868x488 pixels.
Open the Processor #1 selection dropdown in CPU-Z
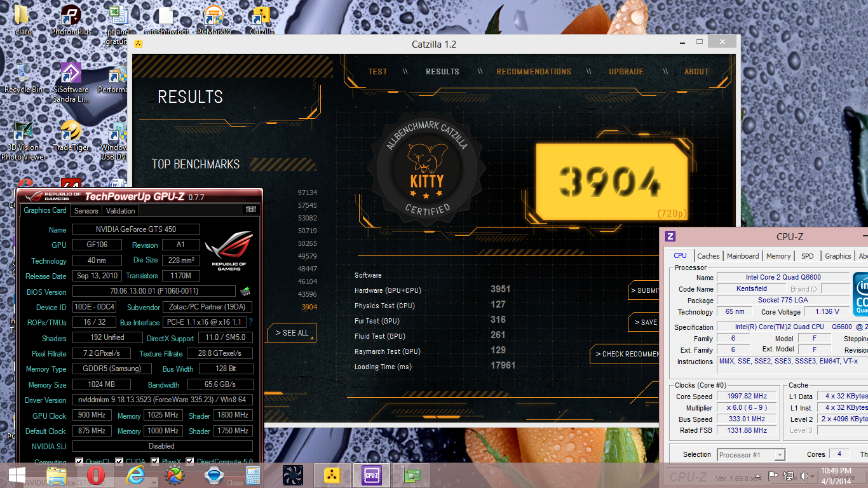(751, 454)
